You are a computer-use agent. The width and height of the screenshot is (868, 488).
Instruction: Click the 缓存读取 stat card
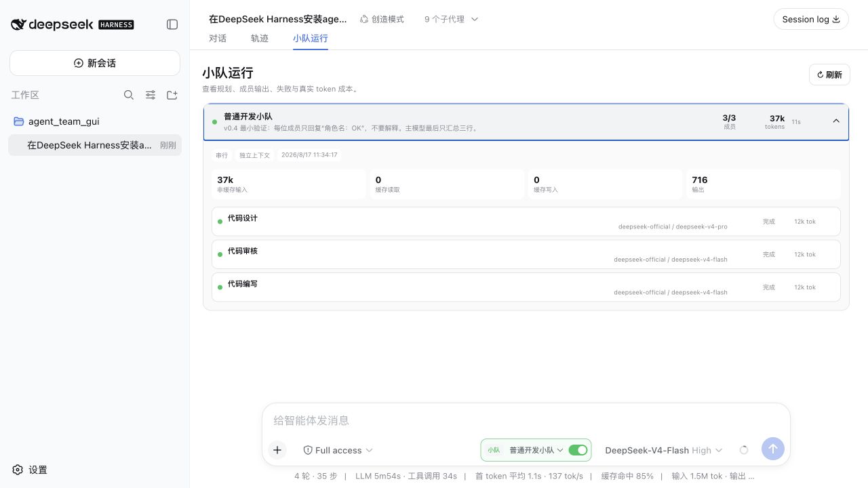(447, 184)
